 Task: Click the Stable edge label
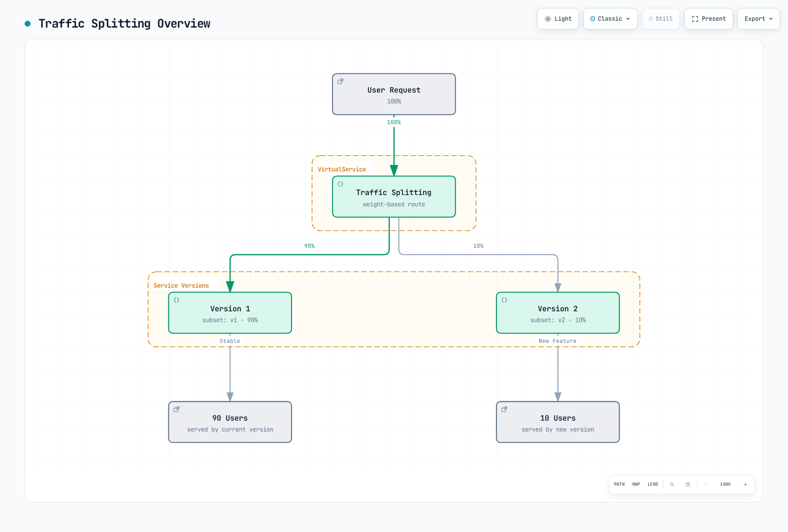coord(230,341)
